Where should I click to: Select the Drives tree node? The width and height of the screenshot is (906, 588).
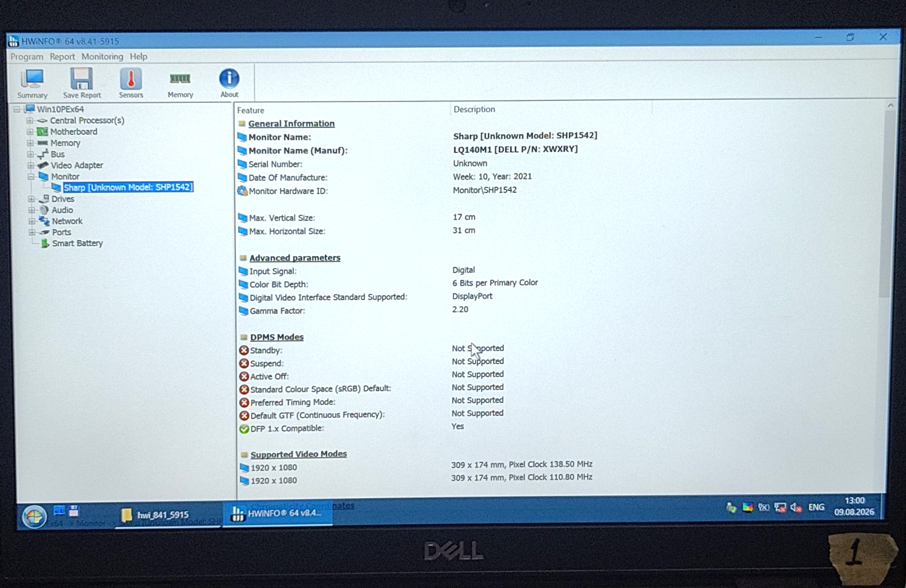pos(62,199)
